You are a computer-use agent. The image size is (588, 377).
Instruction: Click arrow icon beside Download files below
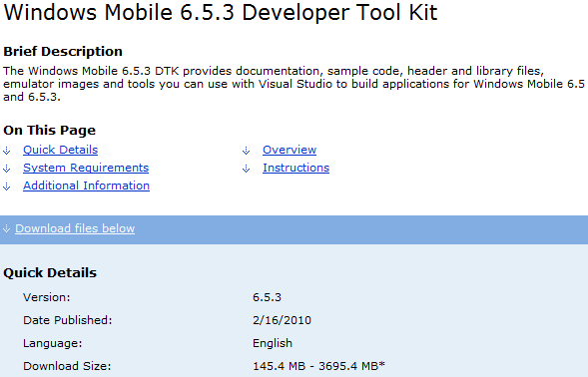6,228
